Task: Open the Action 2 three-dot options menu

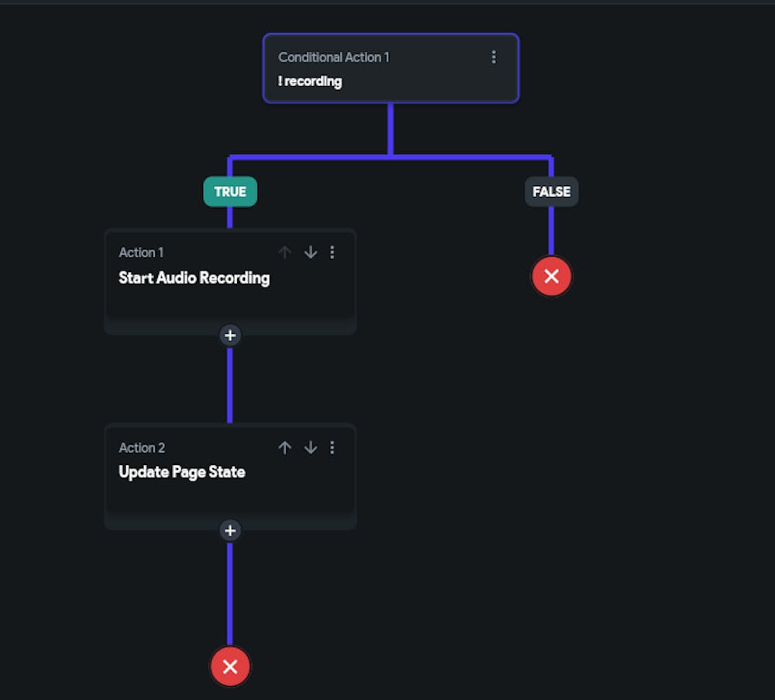Action: tap(332, 448)
